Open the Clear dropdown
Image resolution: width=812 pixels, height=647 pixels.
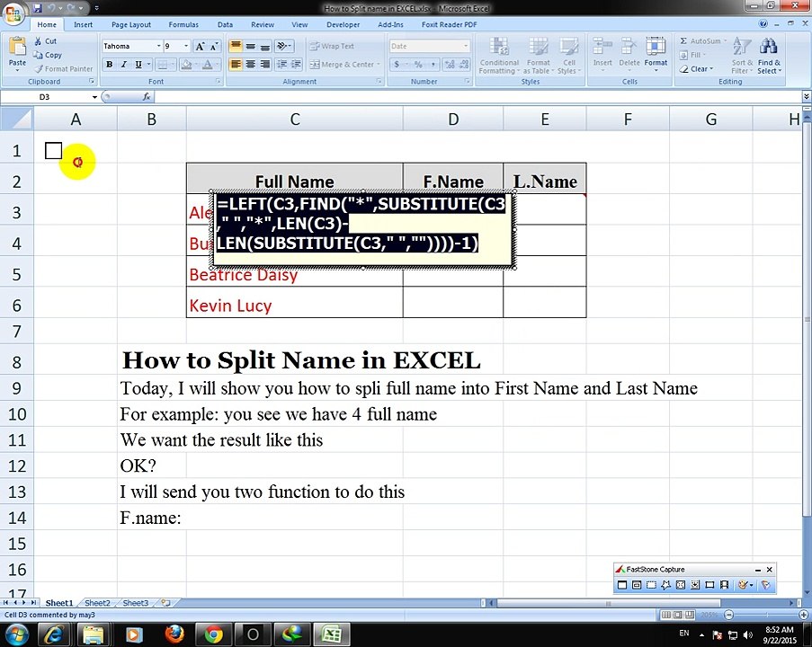coord(697,69)
